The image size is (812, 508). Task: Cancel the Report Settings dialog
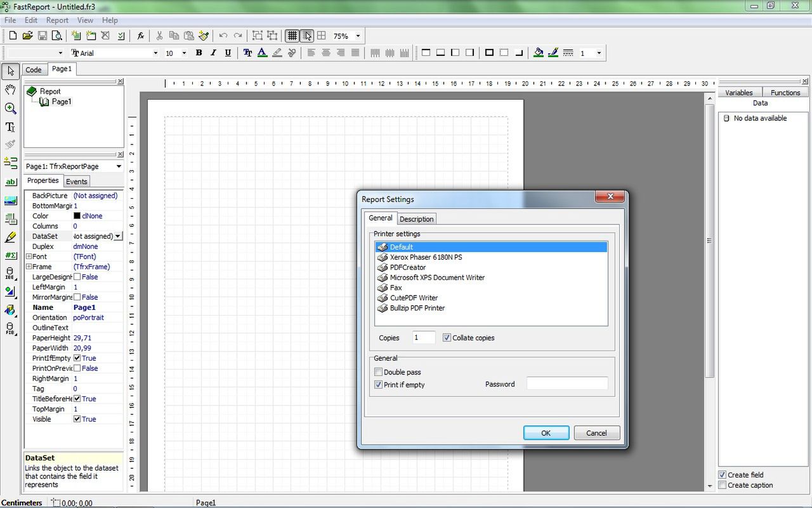[596, 433]
